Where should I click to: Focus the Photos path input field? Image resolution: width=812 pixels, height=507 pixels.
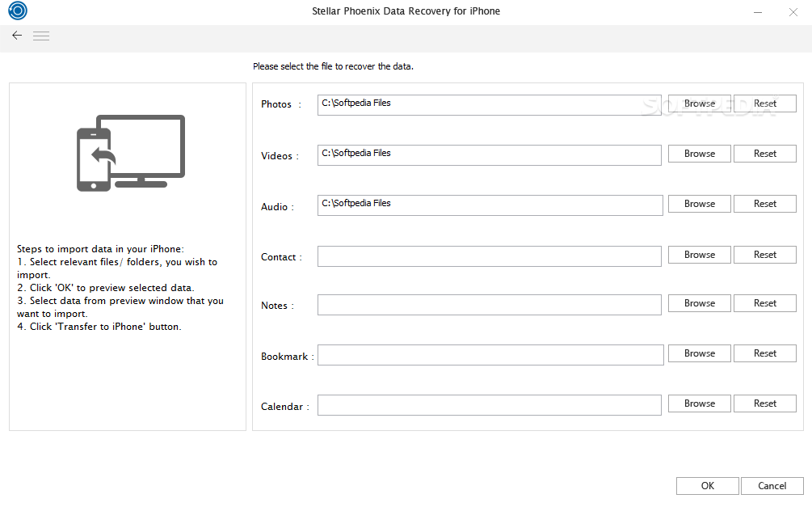(x=490, y=105)
